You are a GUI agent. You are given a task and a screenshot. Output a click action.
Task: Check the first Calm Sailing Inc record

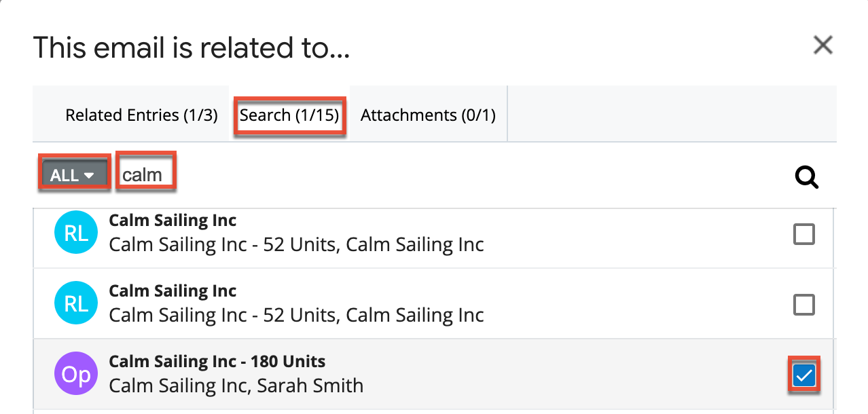pos(803,233)
